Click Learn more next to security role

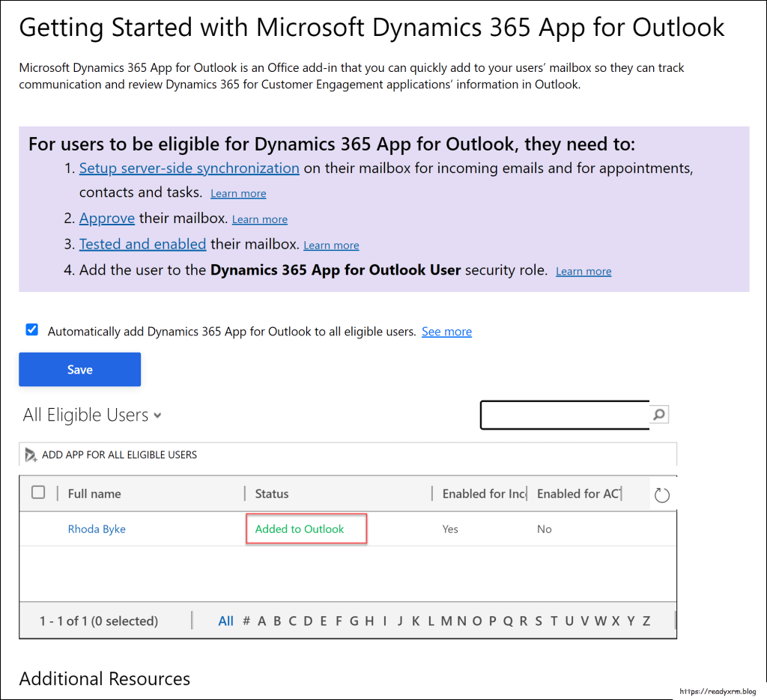tap(583, 271)
